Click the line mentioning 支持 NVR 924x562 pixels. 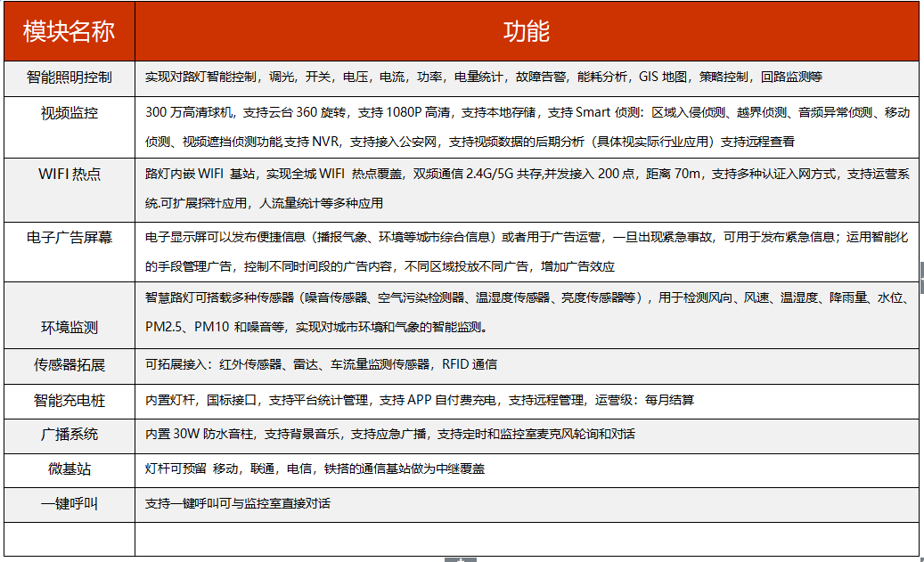[x=470, y=142]
